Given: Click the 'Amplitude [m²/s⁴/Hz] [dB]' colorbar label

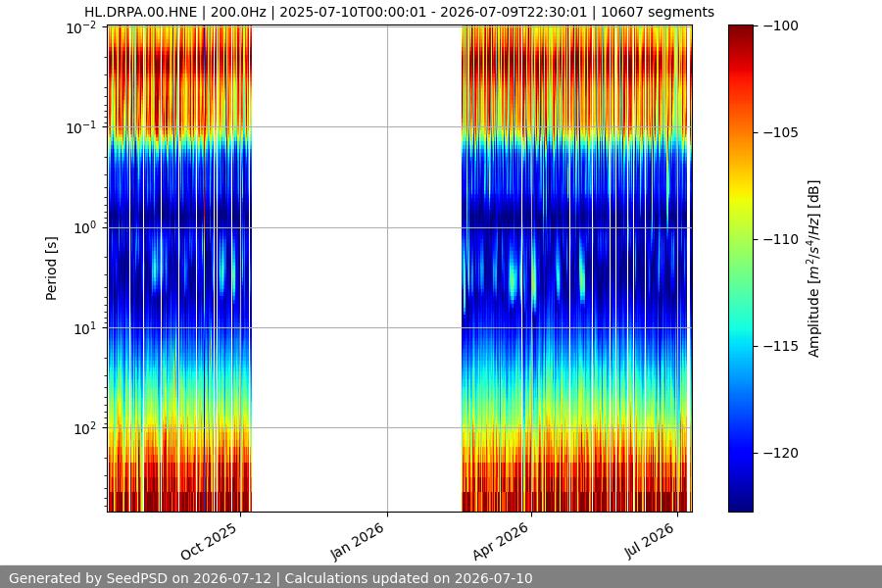Looking at the screenshot, I should (814, 269).
